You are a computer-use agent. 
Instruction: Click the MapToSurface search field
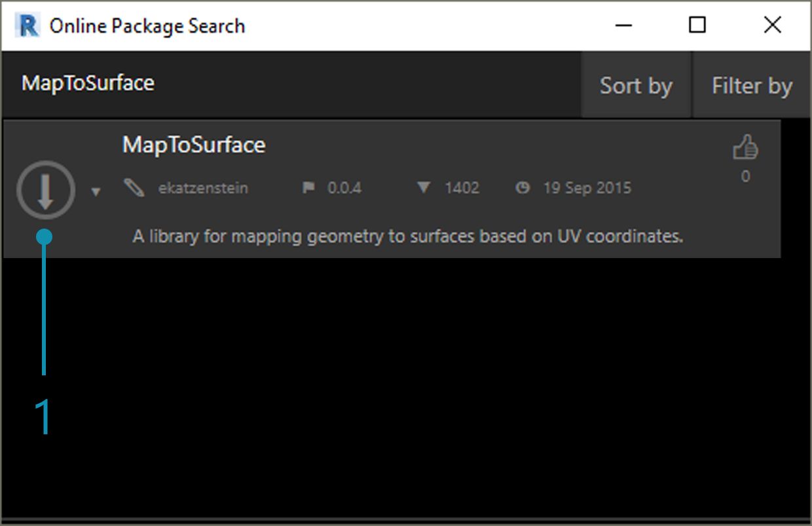[262, 84]
